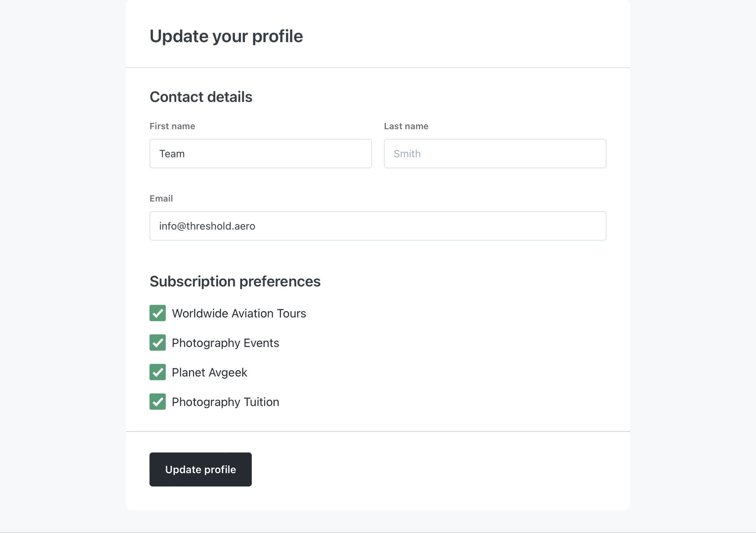The width and height of the screenshot is (756, 533).
Task: Click the Update profile button
Action: point(200,469)
